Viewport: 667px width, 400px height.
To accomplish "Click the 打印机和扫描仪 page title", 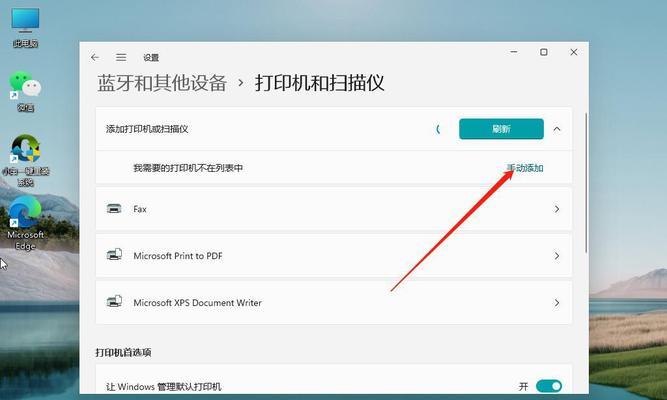I will pyautogui.click(x=319, y=83).
